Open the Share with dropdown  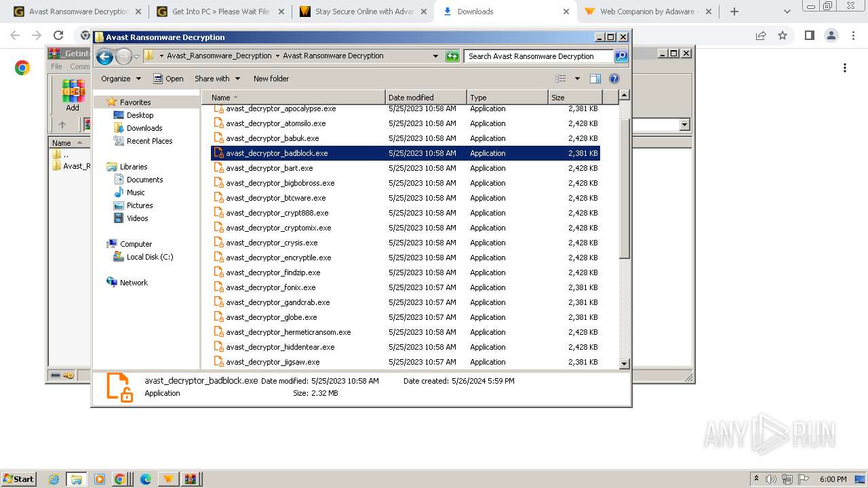click(x=217, y=79)
